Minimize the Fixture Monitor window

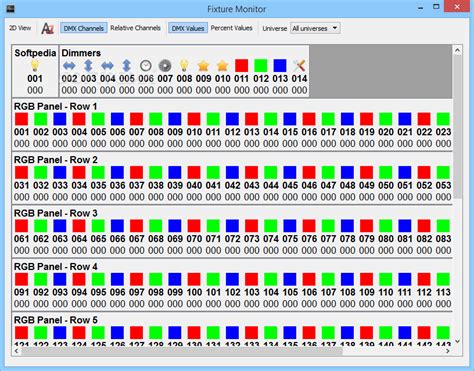[421, 8]
